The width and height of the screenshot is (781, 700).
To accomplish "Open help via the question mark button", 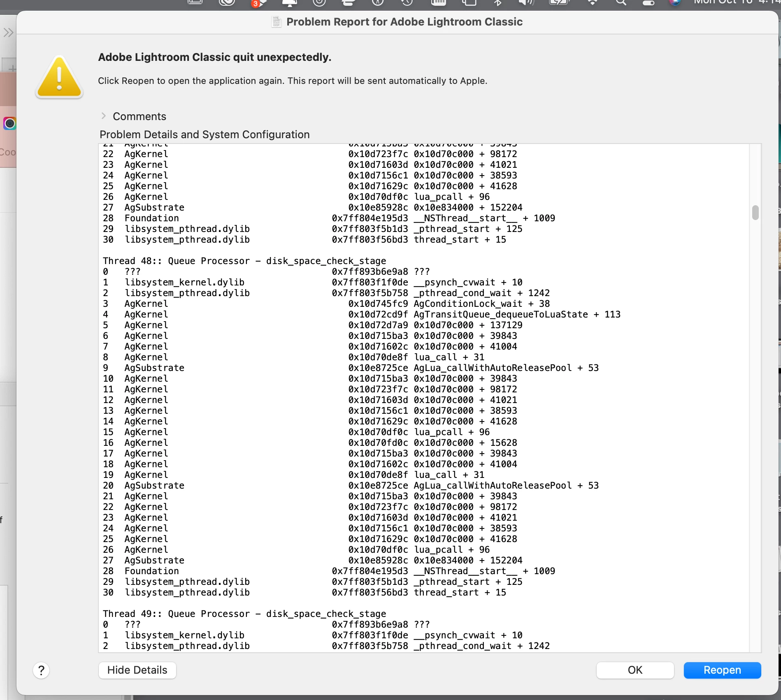I will pos(41,670).
